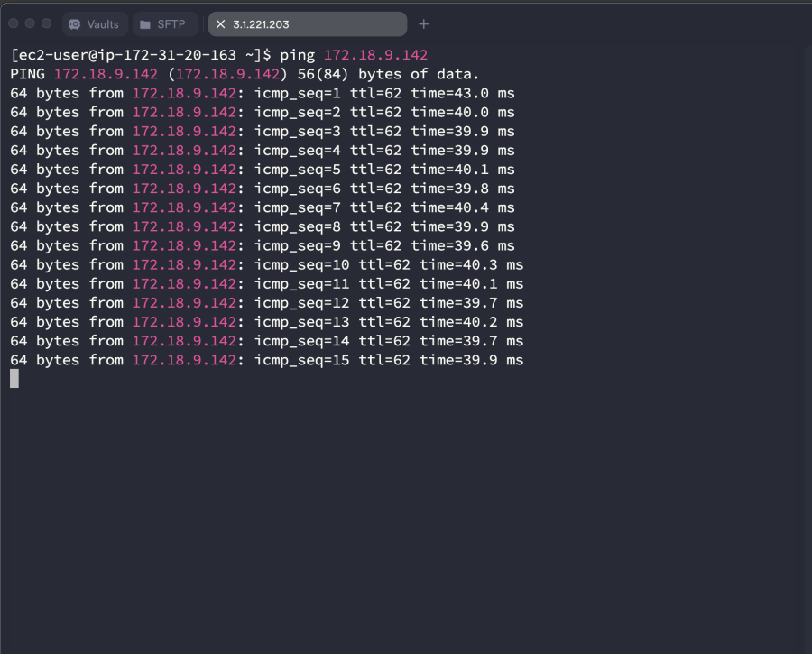Click the time=43.0 ms value
The image size is (812, 654).
(462, 93)
